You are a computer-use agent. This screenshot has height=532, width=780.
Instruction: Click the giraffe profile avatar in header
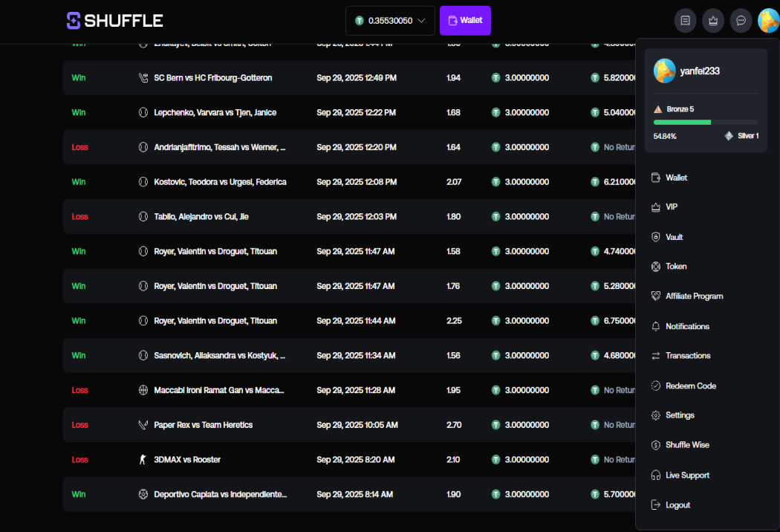click(x=768, y=21)
